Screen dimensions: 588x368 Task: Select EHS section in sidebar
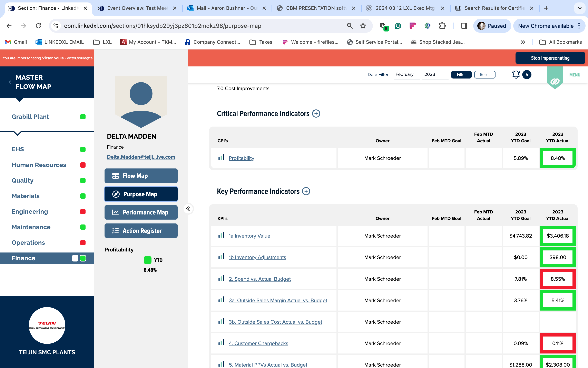point(18,149)
